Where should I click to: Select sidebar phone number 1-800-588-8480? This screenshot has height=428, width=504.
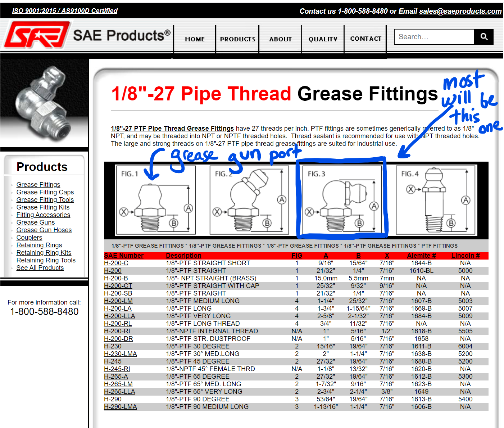click(x=44, y=312)
